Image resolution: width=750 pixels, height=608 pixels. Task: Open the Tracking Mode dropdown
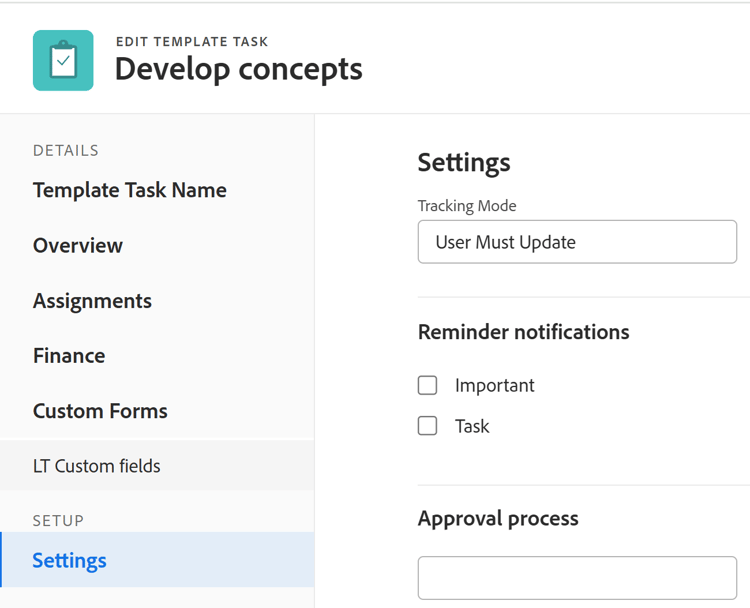577,242
